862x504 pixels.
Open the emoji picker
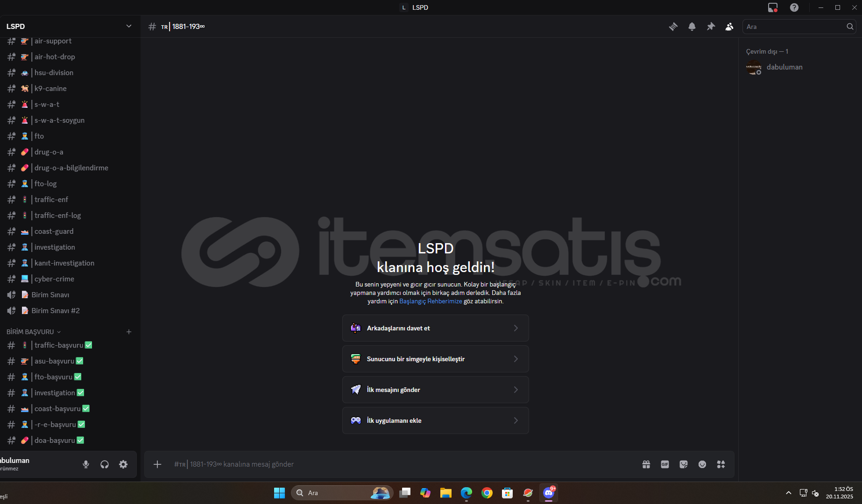pyautogui.click(x=702, y=464)
